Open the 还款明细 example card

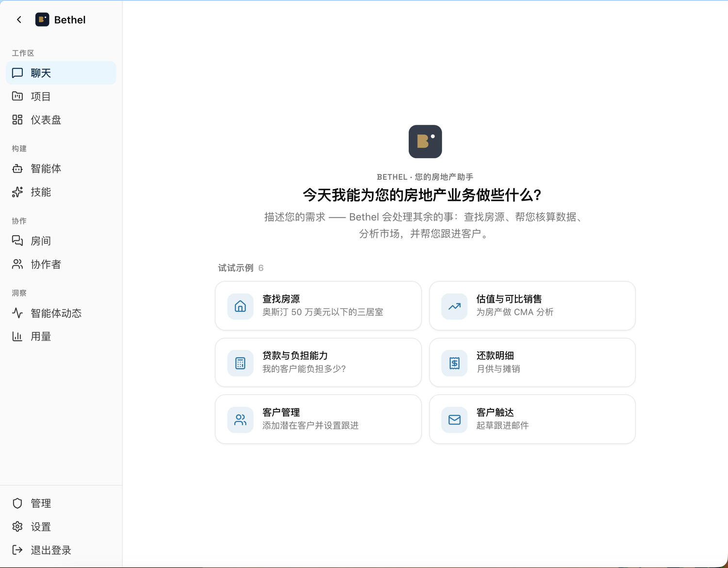tap(532, 362)
